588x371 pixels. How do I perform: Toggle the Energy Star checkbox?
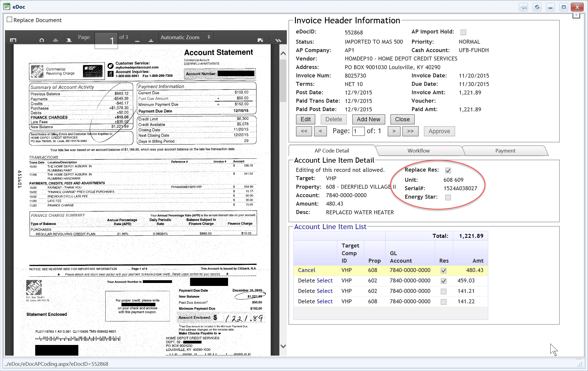(448, 197)
